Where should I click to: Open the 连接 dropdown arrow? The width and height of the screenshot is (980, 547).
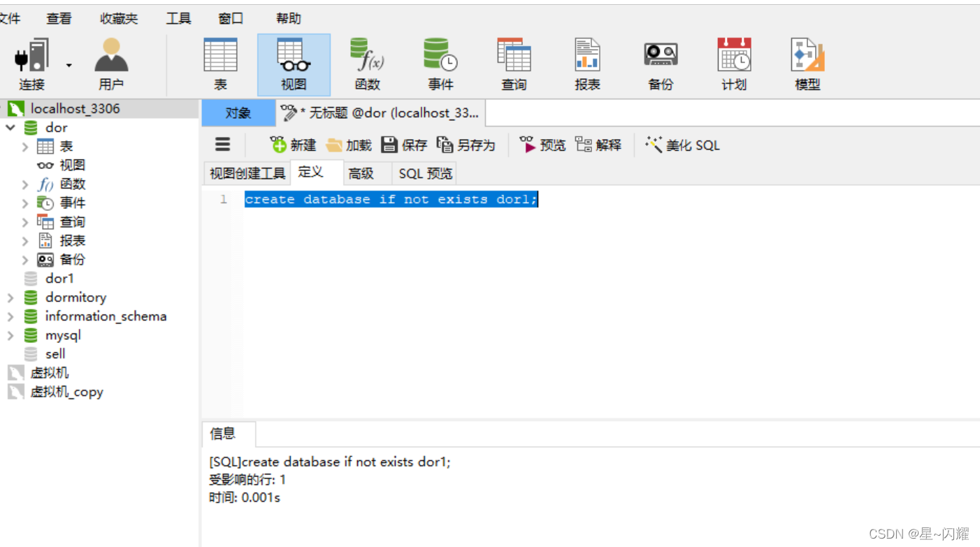click(69, 66)
